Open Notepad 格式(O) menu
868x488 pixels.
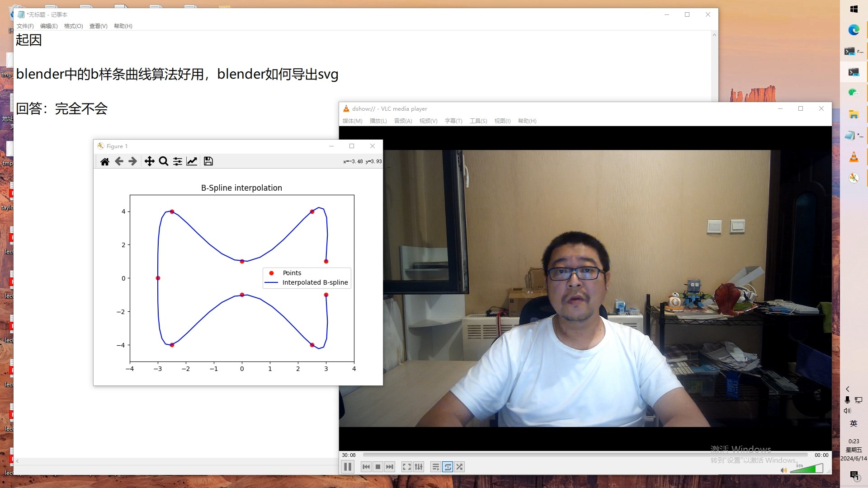(x=74, y=26)
